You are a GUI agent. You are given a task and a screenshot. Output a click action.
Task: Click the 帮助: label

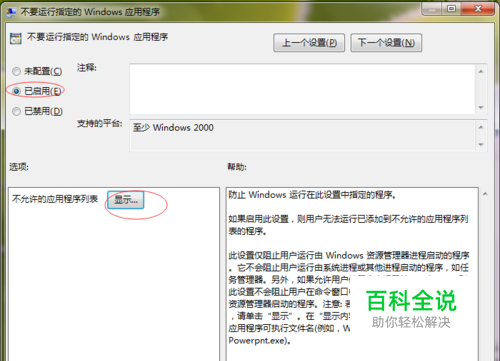click(237, 167)
